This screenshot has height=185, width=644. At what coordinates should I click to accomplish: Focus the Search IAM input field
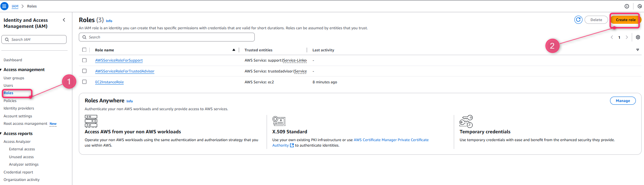[x=34, y=39]
